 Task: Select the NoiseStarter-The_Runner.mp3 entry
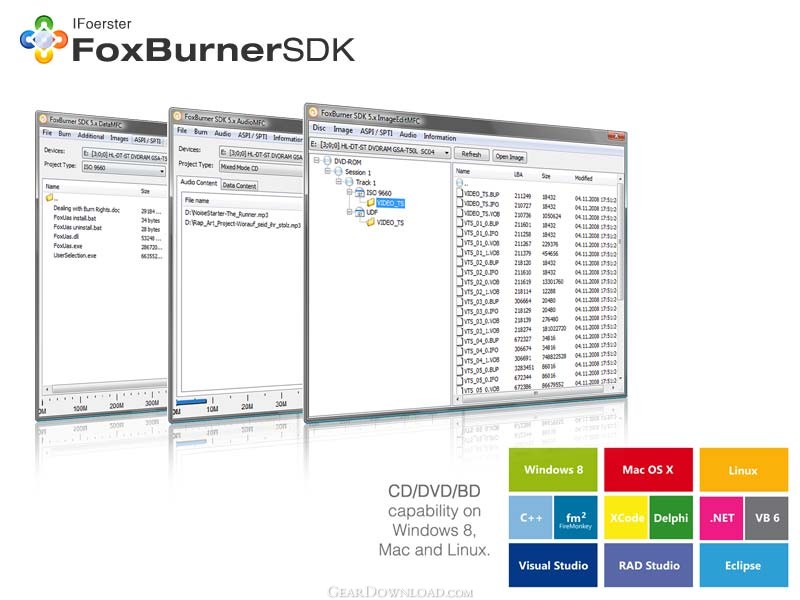226,214
